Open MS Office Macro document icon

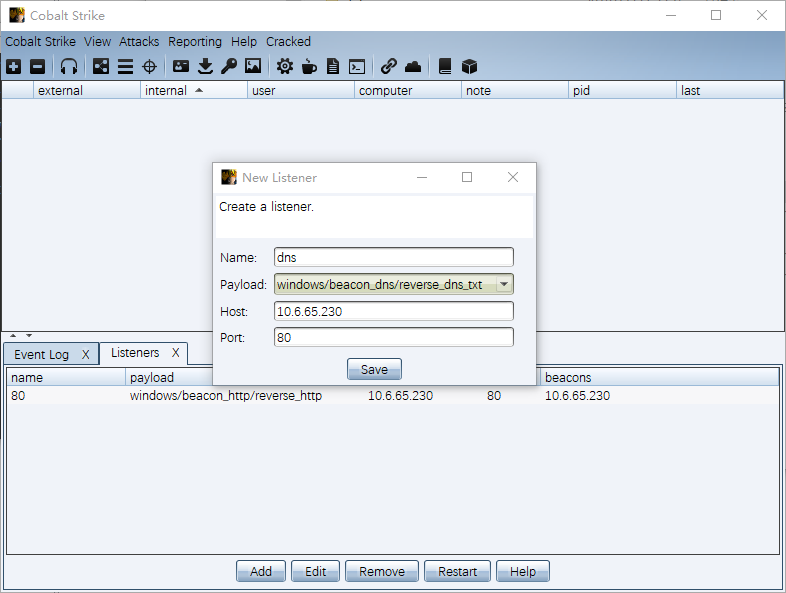[x=333, y=66]
